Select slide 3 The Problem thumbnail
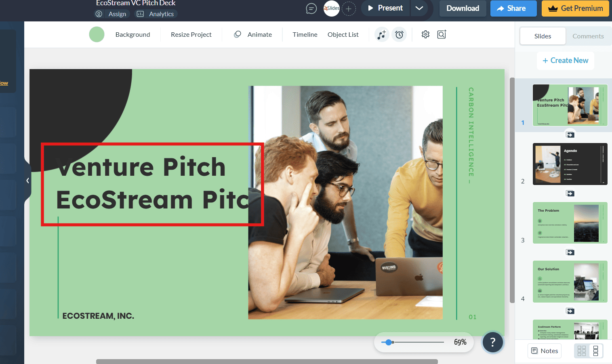This screenshot has height=364, width=612. pos(570,223)
